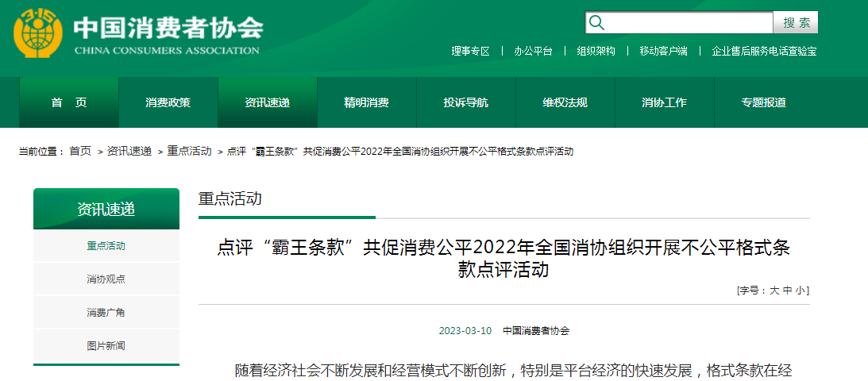This screenshot has height=381, width=868.
Task: Click the article title in the breadcrumb
Action: [x=400, y=152]
